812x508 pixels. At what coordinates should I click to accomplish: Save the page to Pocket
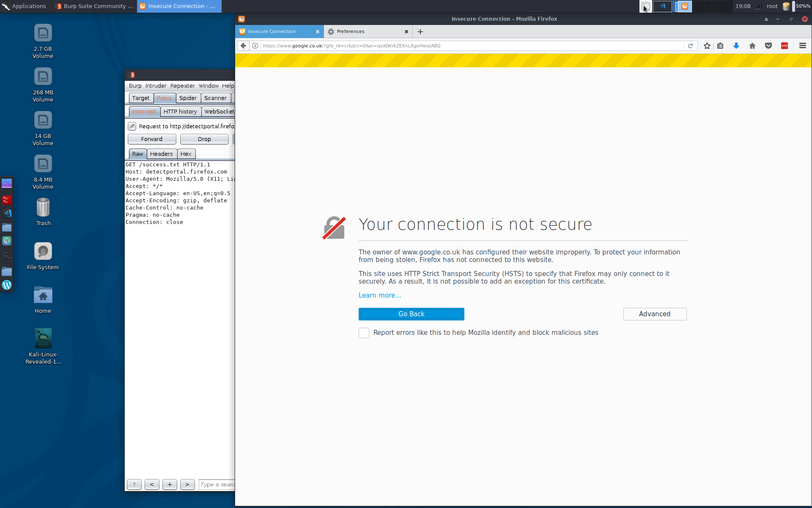(768, 46)
